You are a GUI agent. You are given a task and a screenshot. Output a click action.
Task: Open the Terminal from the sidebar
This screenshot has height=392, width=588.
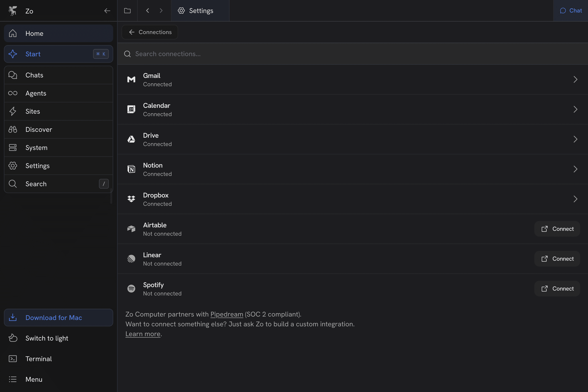[38, 359]
